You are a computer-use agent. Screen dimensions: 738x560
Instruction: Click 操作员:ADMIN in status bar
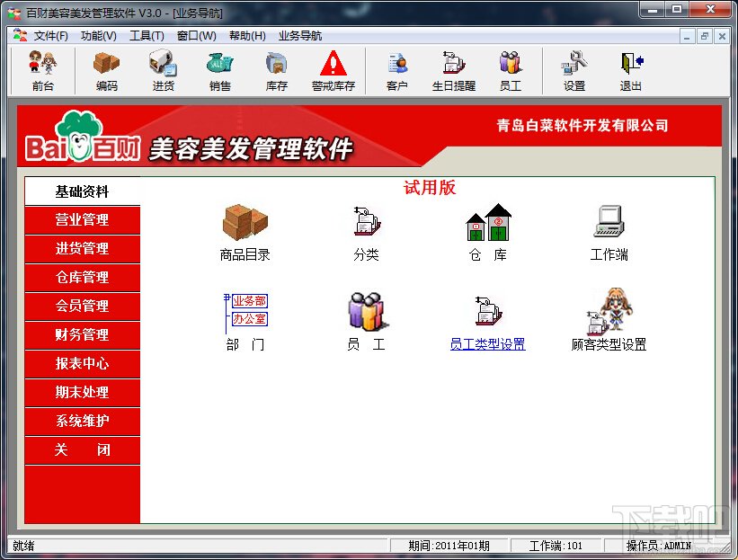tap(659, 546)
